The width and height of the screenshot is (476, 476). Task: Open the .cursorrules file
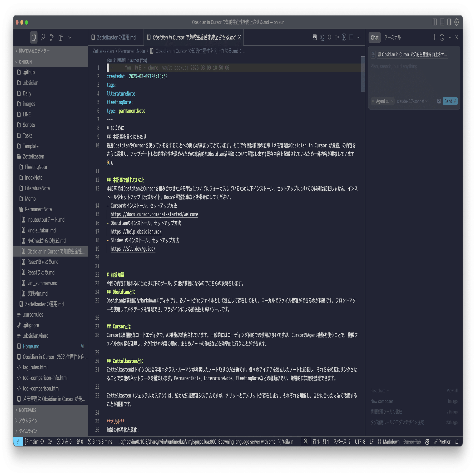pyautogui.click(x=50, y=315)
